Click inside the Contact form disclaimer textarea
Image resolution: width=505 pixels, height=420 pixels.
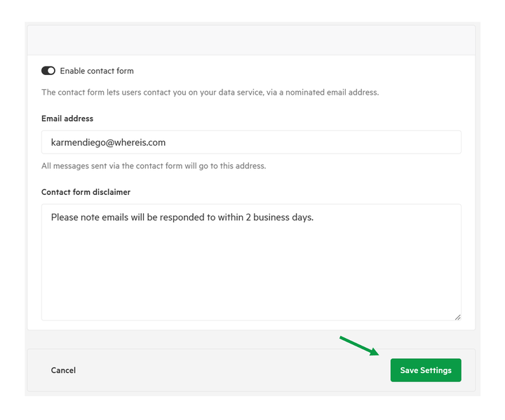[251, 262]
